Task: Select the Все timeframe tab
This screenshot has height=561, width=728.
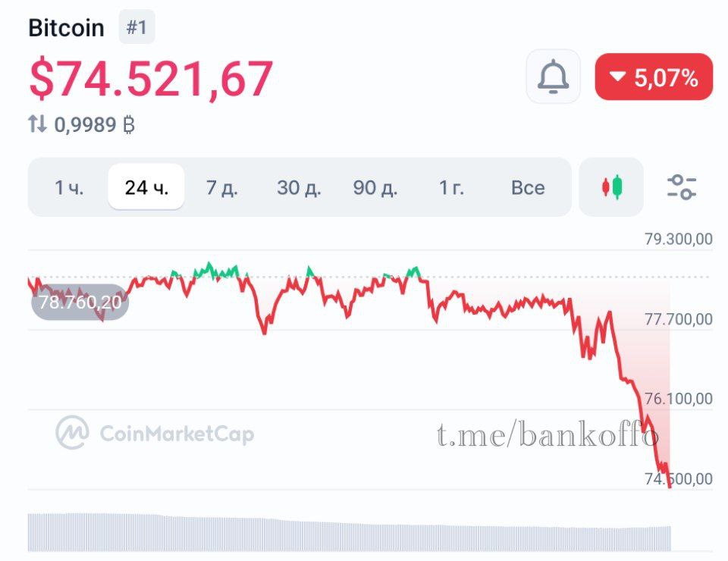Action: pyautogui.click(x=528, y=187)
